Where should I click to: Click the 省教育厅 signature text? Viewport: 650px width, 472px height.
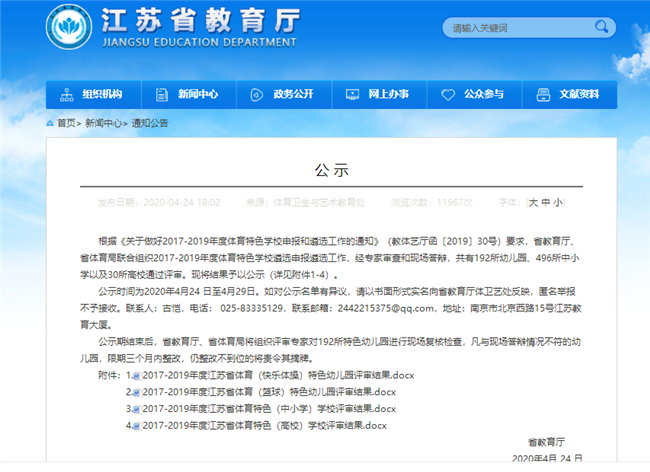(546, 442)
